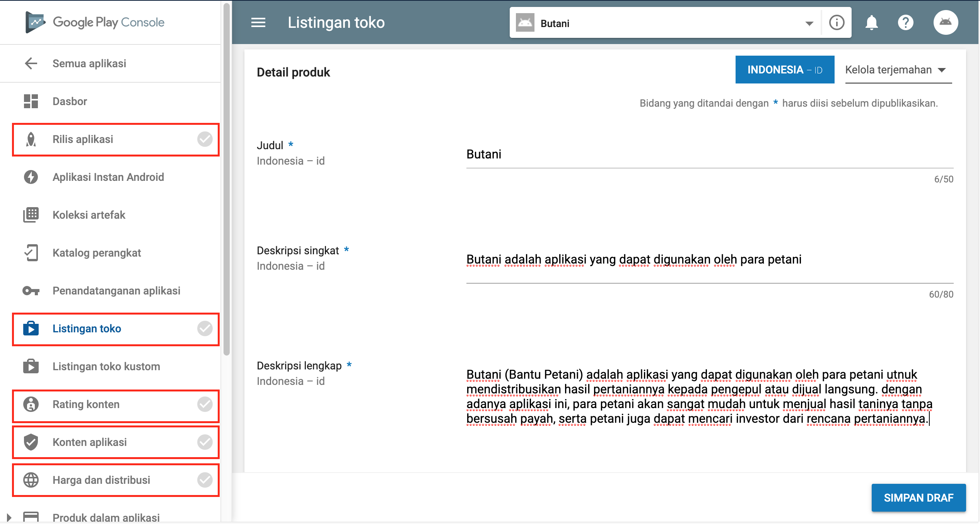Click the Koleksi artefak grid icon
Viewport: 980px width, 524px height.
click(31, 215)
